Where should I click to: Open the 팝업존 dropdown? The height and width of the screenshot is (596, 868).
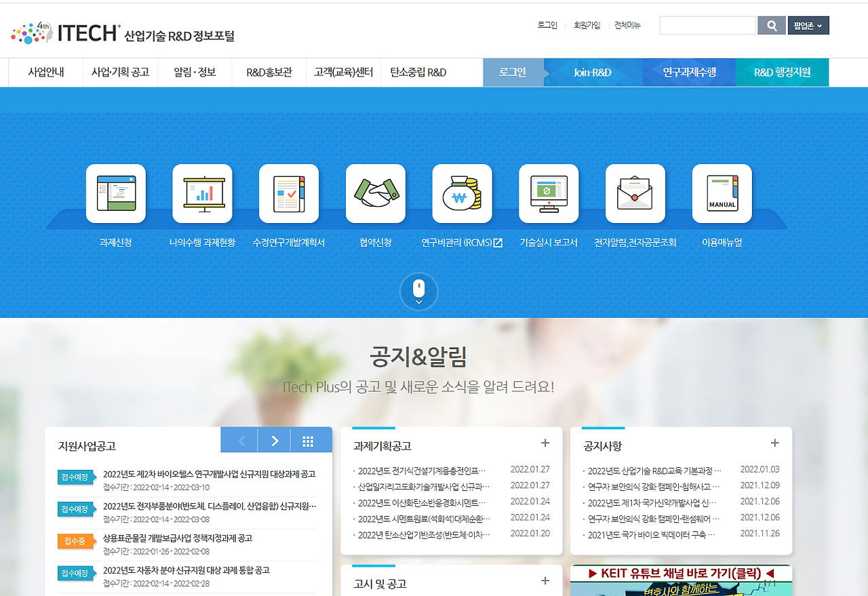(x=808, y=24)
